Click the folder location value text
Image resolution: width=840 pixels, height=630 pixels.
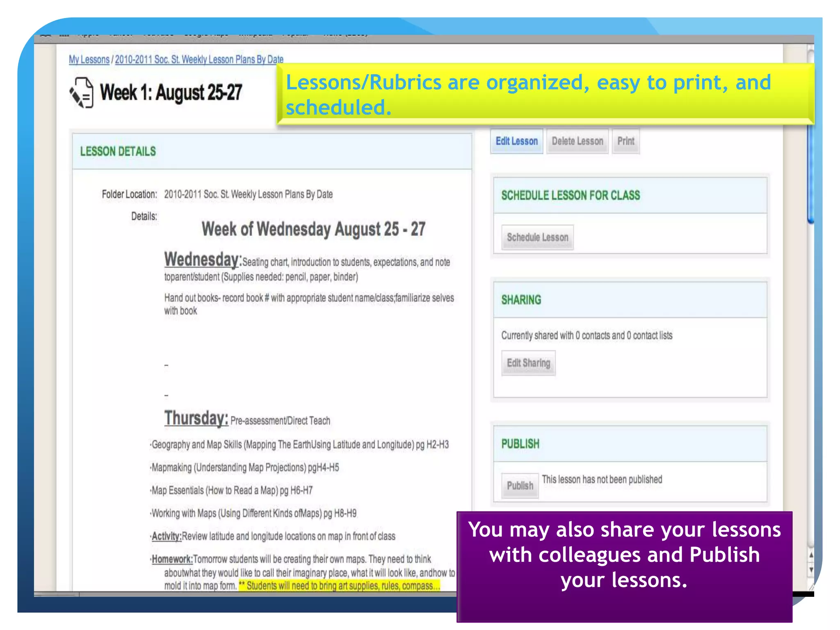[x=248, y=194]
